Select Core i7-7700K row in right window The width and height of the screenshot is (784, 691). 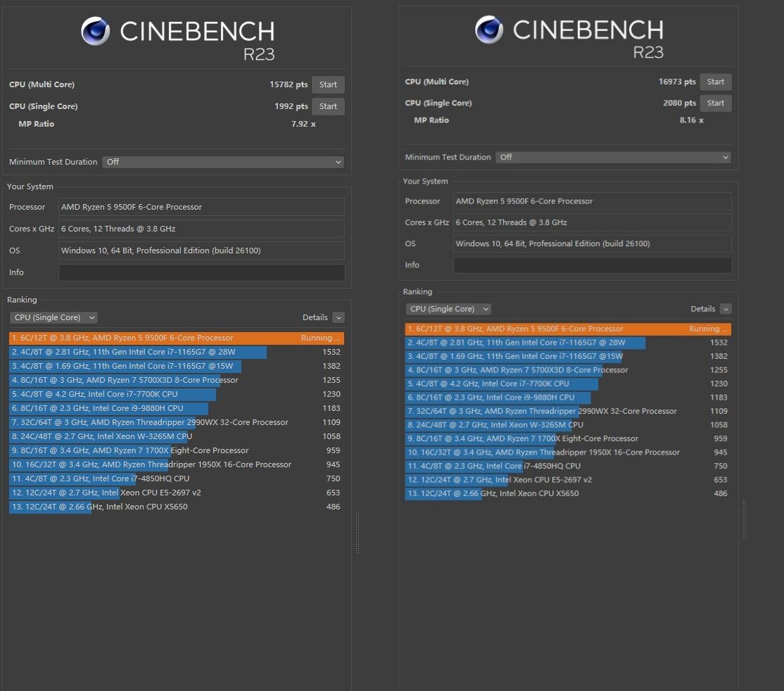568,383
